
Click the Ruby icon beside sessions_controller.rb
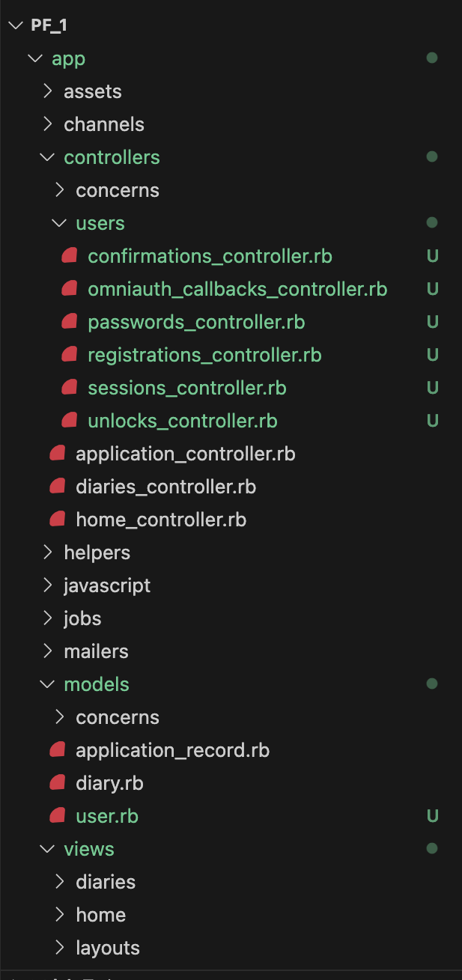pyautogui.click(x=70, y=387)
